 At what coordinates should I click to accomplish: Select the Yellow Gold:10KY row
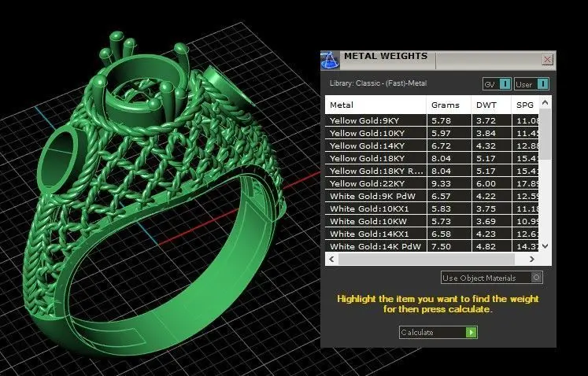tap(432, 133)
